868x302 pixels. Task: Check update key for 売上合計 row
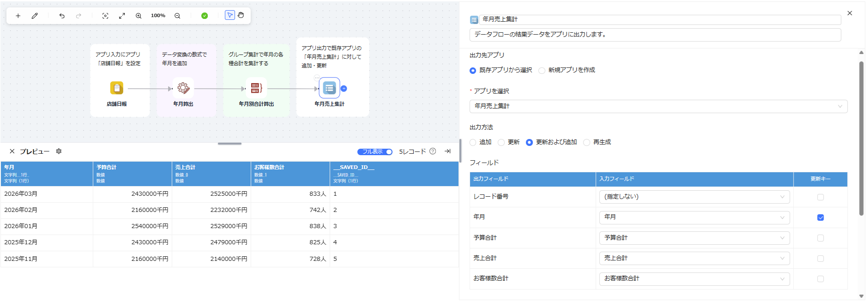tap(820, 259)
